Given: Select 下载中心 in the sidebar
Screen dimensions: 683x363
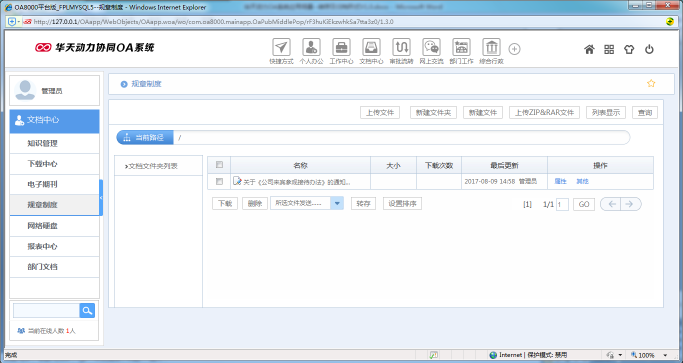Looking at the screenshot, I should pyautogui.click(x=54, y=164).
